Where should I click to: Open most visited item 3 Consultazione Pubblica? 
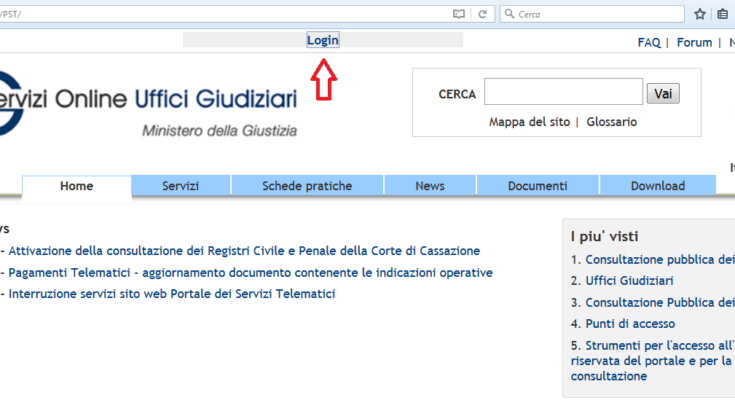pyautogui.click(x=660, y=302)
